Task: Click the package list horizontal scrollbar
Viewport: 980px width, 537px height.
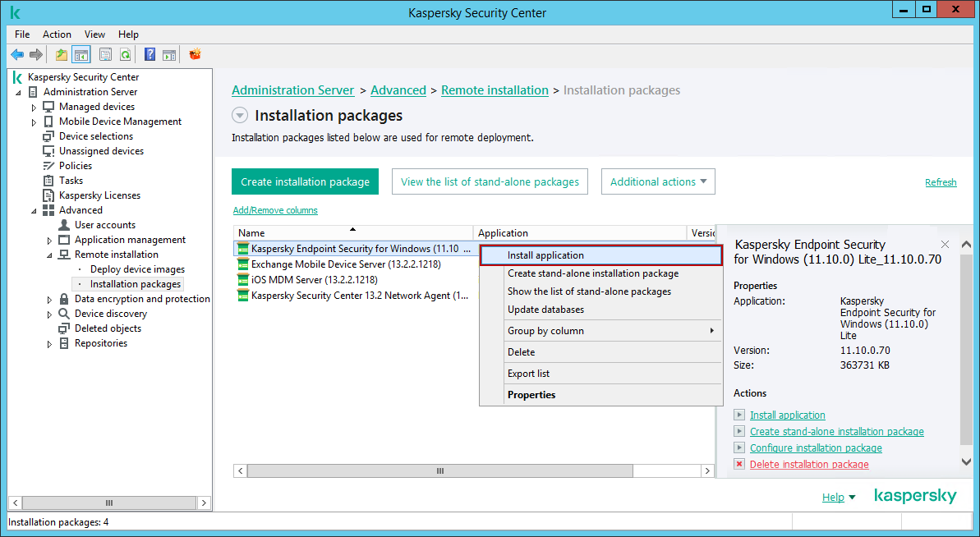Action: pyautogui.click(x=439, y=471)
